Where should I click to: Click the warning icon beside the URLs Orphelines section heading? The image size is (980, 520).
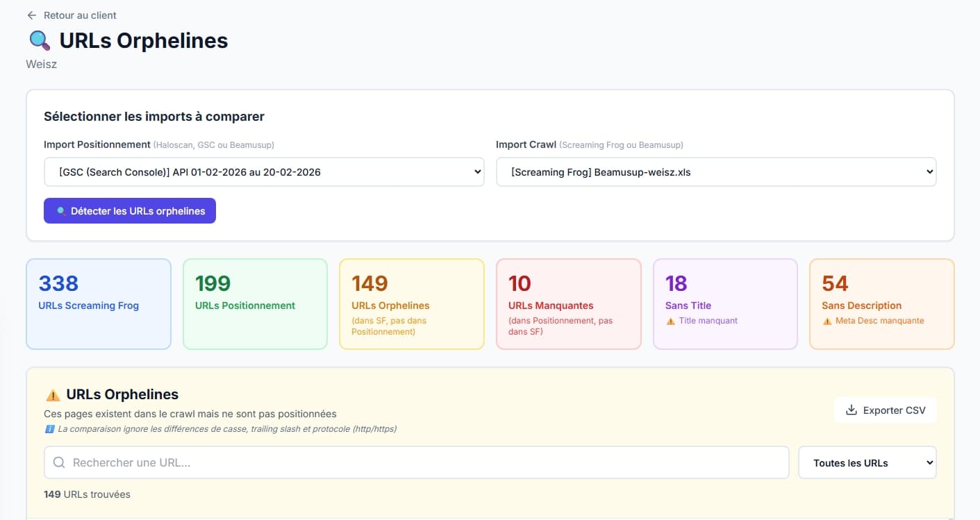point(53,395)
